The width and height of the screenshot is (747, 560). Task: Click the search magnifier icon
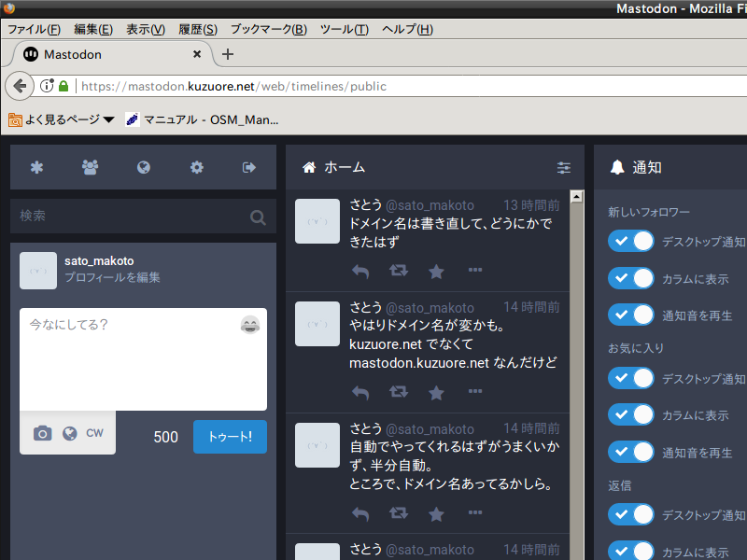pos(258,217)
